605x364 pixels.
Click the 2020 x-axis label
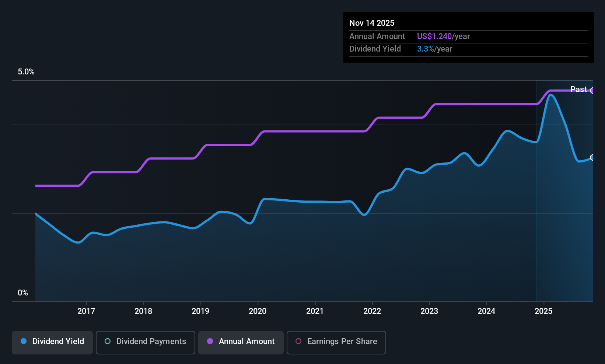click(x=258, y=311)
